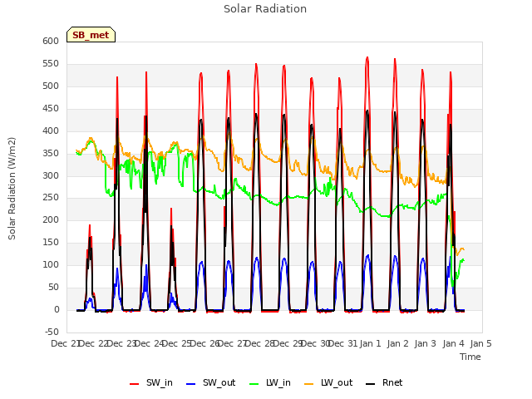Click the 0 y-axis tick label
532x399 pixels.
coord(57,309)
